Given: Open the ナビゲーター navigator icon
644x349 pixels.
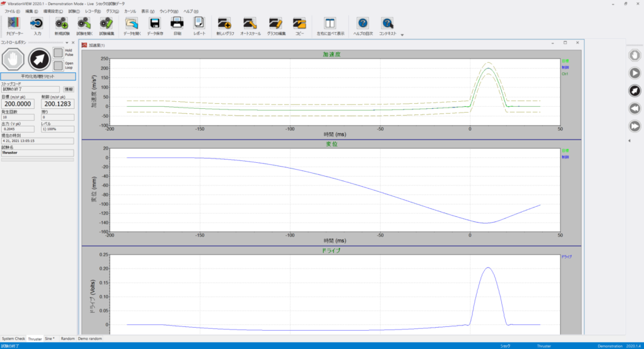Looking at the screenshot, I should coord(14,26).
